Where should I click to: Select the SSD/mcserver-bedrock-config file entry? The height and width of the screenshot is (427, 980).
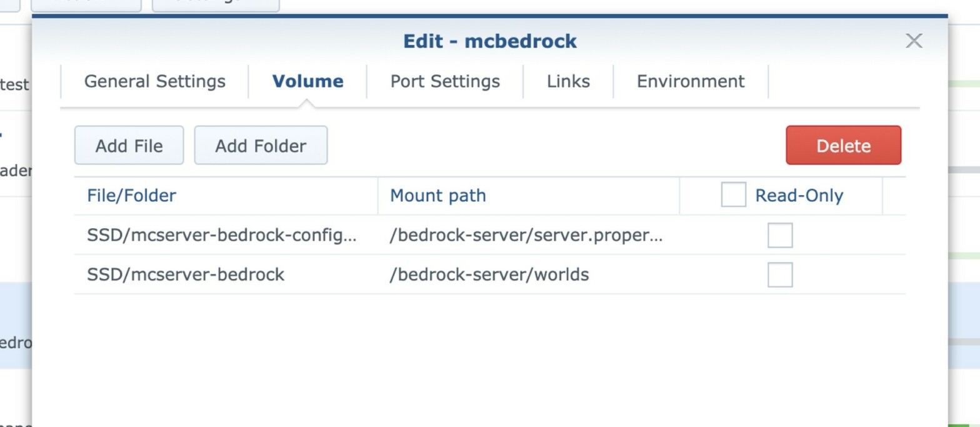pos(222,236)
